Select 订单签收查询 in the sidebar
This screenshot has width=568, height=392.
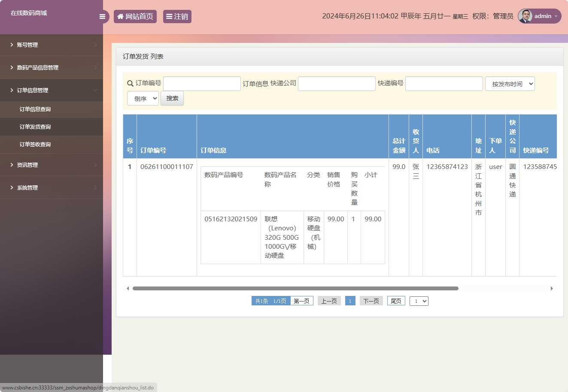35,145
